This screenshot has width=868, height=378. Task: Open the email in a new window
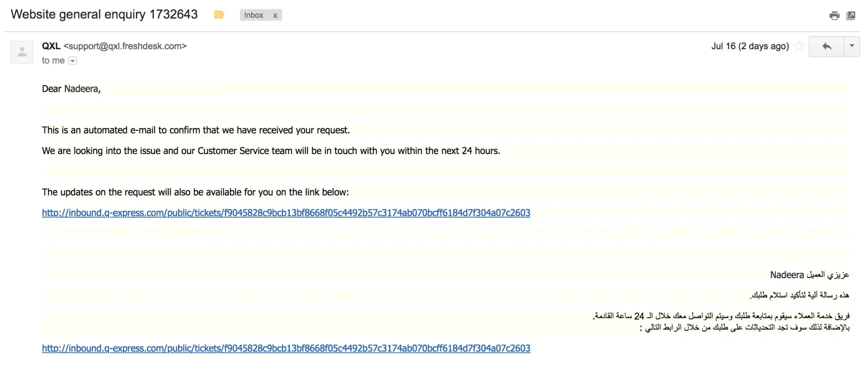click(x=851, y=16)
